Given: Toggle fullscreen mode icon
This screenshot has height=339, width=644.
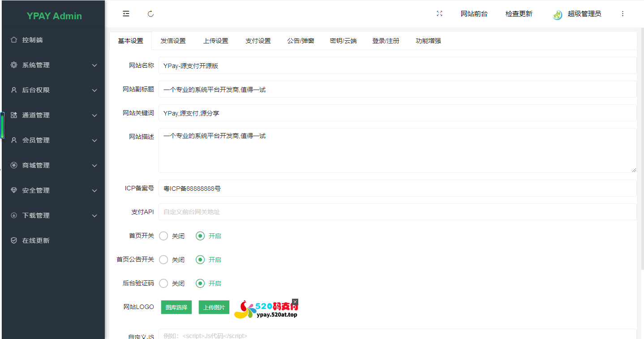Looking at the screenshot, I should pyautogui.click(x=439, y=14).
